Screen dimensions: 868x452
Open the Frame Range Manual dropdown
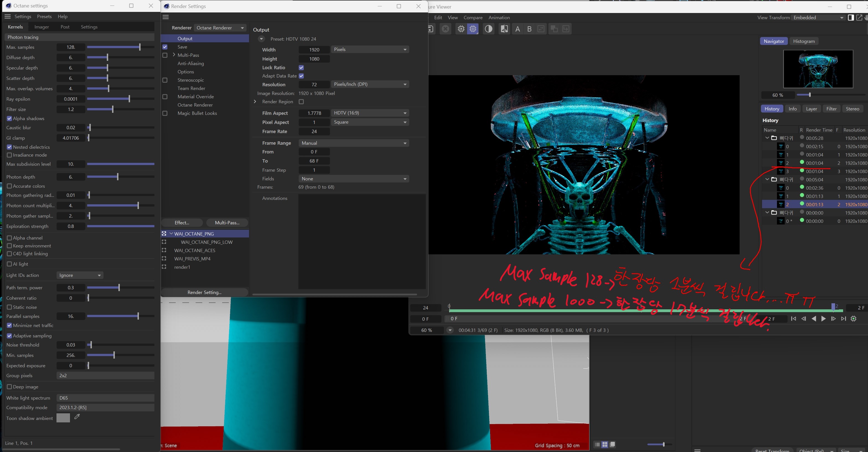(x=354, y=143)
